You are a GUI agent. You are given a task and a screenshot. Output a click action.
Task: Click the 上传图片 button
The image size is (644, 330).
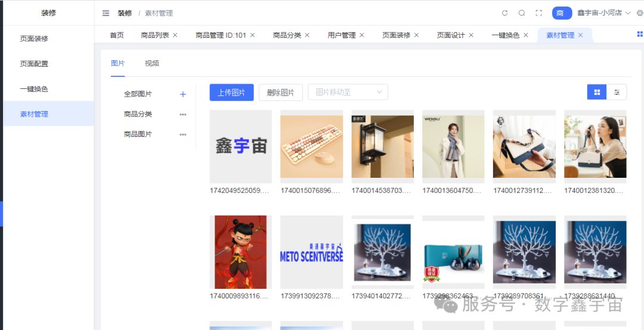[x=231, y=92]
